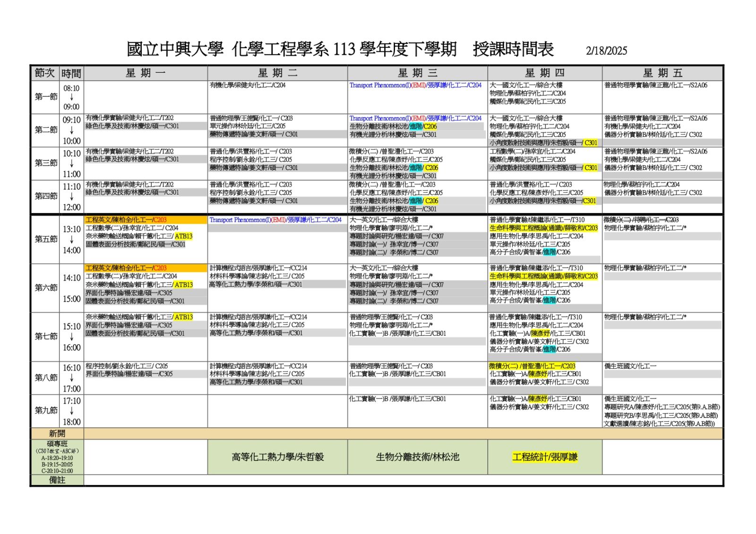Click the '第九節' row label
This screenshot has width=756, height=534.
click(46, 410)
